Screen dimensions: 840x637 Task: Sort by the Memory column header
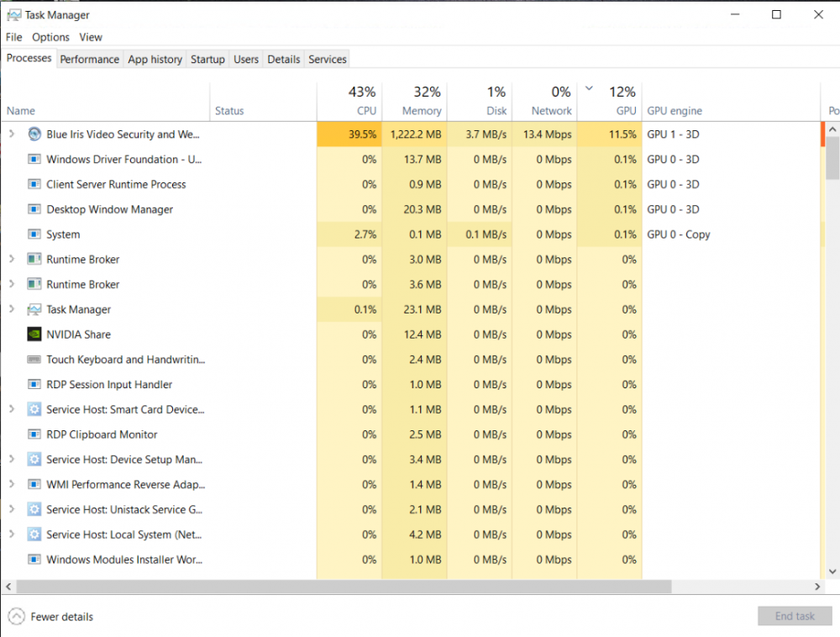[x=415, y=101]
